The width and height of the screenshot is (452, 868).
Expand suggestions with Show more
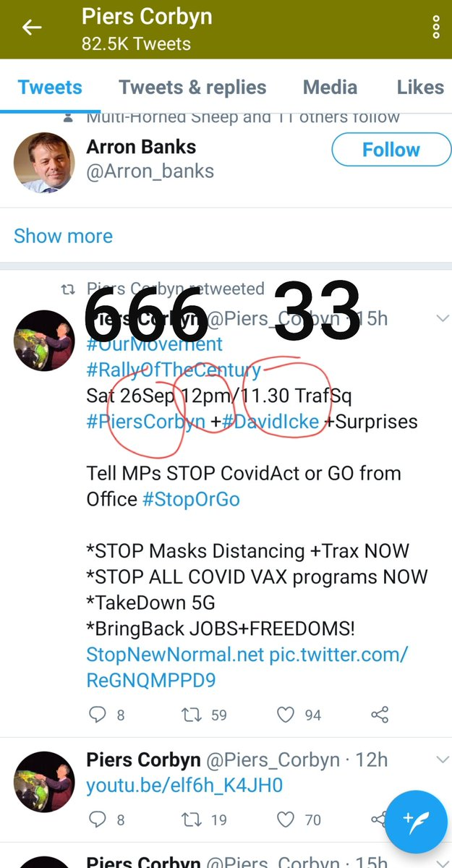[63, 236]
